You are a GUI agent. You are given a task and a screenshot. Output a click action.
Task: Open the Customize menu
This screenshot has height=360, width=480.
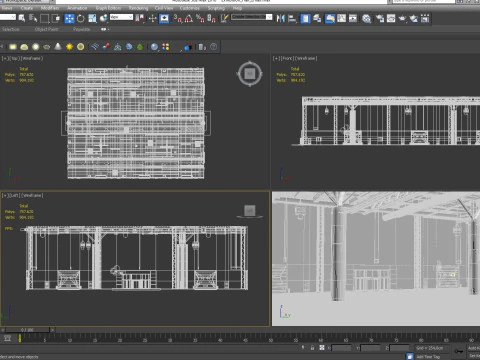click(x=189, y=8)
